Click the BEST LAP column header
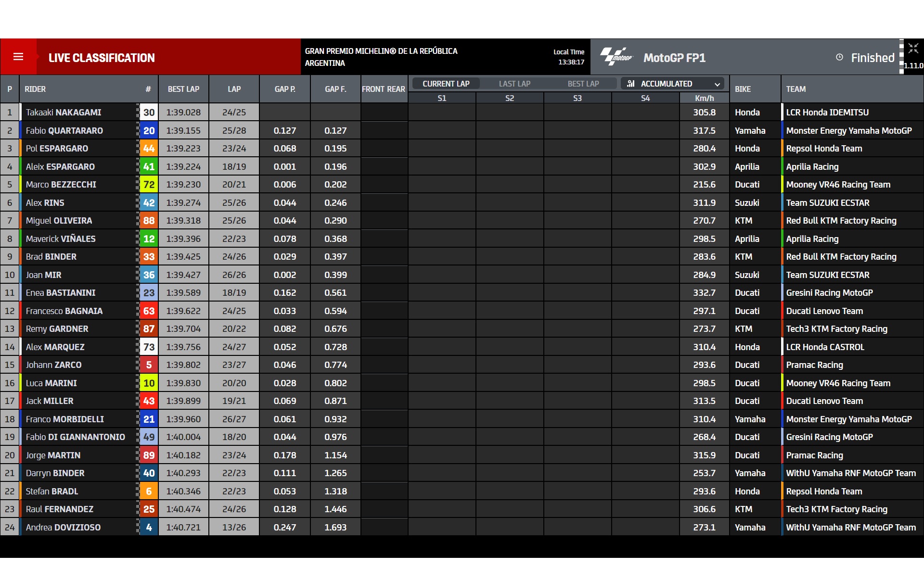 (x=183, y=89)
